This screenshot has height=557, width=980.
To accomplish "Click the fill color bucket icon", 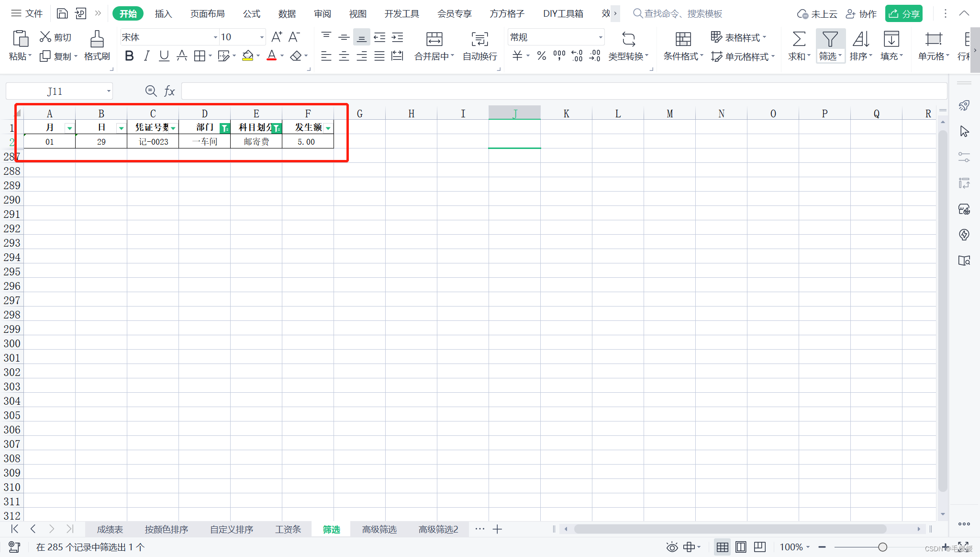I will click(x=247, y=56).
